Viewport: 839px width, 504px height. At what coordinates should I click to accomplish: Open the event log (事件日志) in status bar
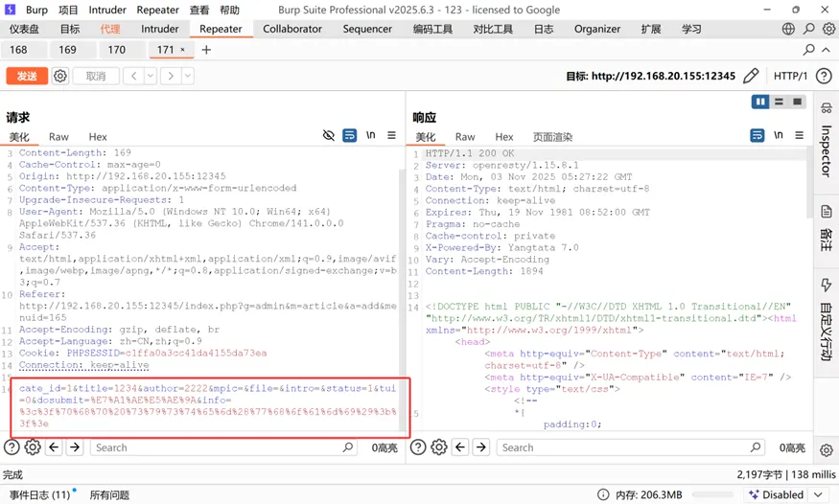pos(40,494)
